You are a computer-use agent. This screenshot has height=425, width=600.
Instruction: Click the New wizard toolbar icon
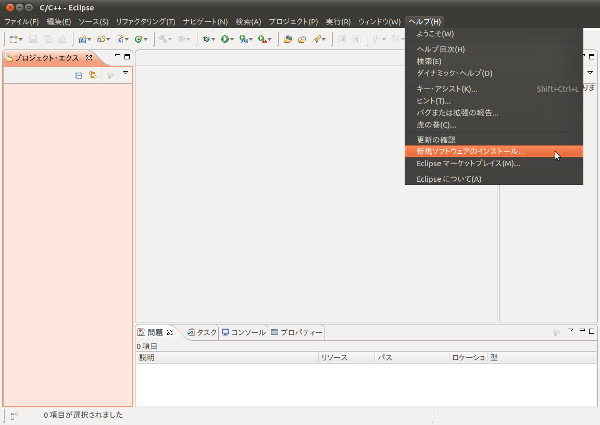[x=13, y=39]
